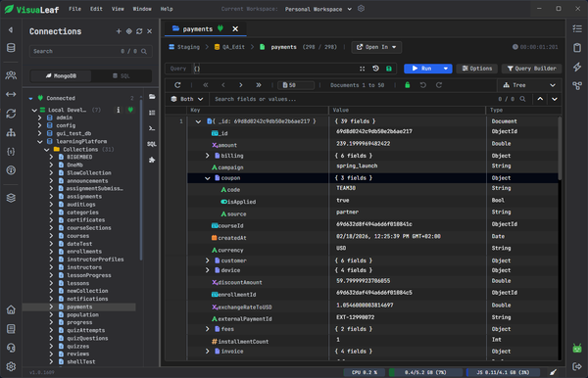Click the search fields or values box

tap(353, 99)
